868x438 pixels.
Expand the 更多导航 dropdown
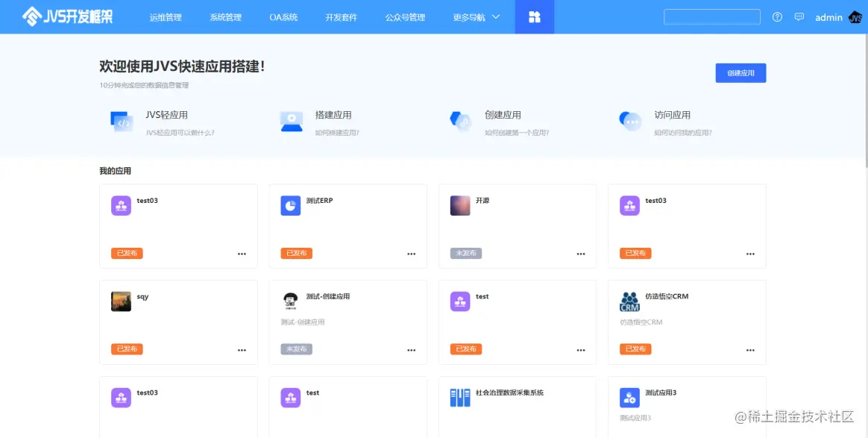coord(476,17)
